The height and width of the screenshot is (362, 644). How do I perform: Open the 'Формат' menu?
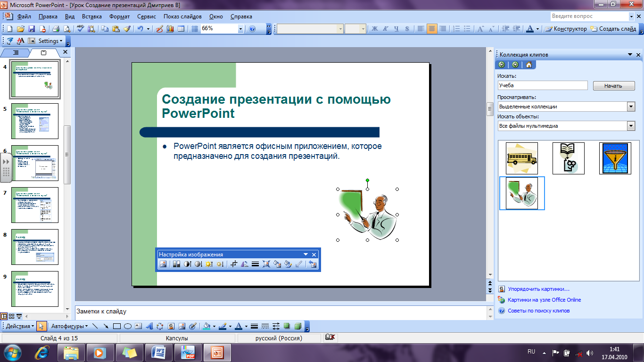tap(120, 16)
